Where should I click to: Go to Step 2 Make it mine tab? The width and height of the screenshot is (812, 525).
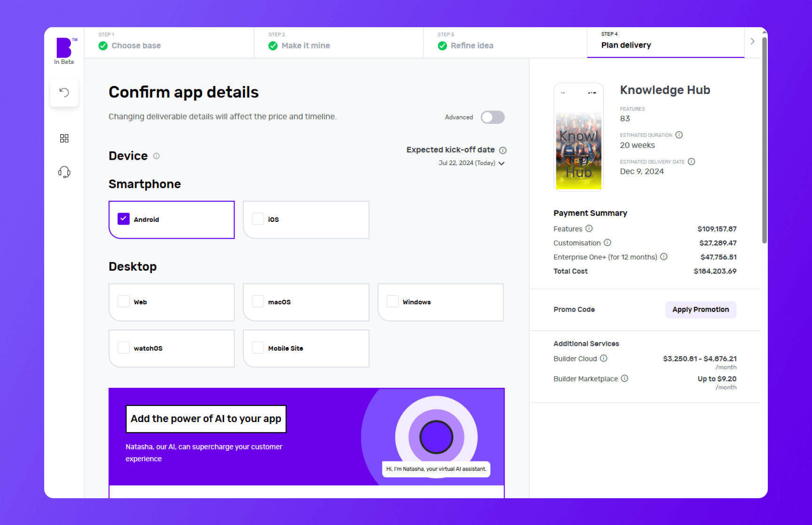(339, 42)
